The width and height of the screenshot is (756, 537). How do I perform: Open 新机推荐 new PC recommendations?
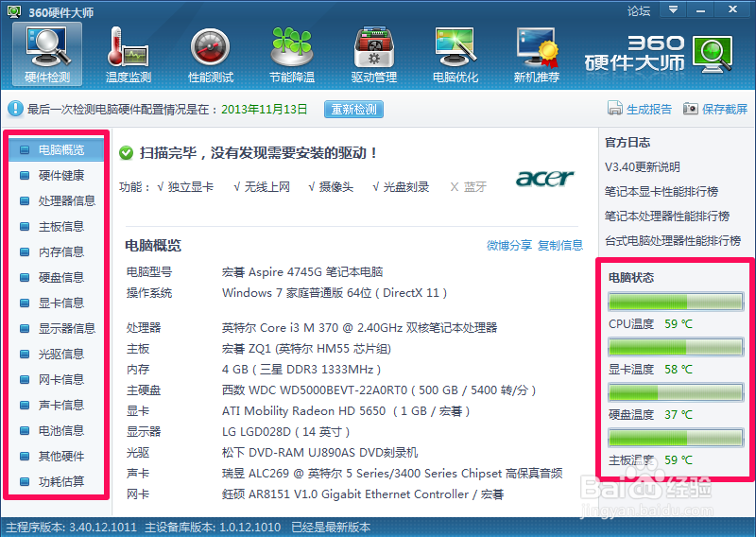coord(536,54)
